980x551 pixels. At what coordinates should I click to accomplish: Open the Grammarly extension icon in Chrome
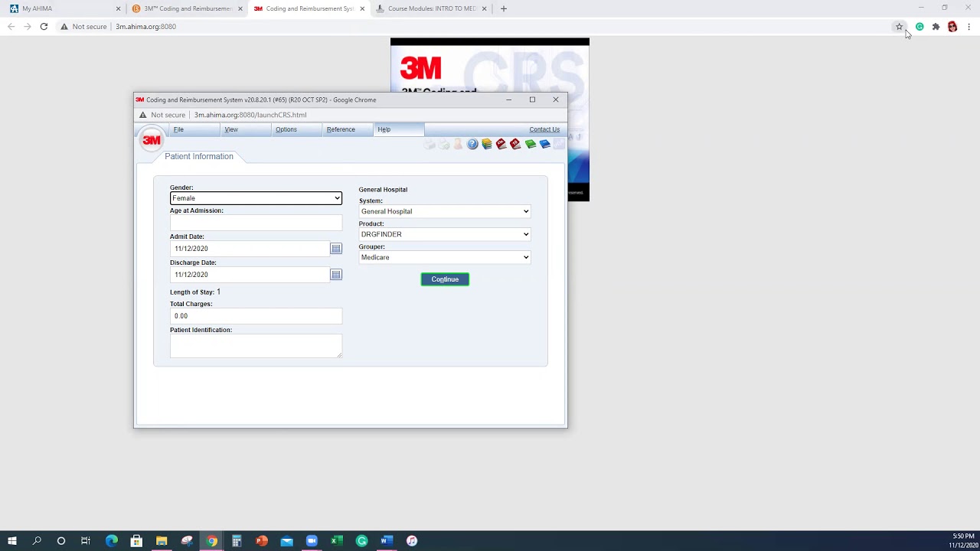[920, 27]
